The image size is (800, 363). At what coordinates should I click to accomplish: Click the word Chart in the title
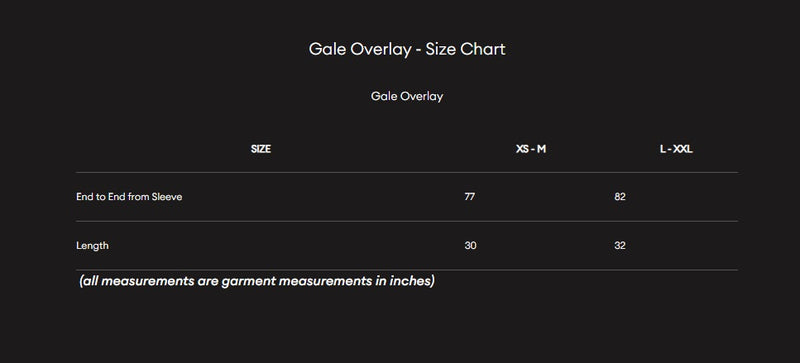483,50
